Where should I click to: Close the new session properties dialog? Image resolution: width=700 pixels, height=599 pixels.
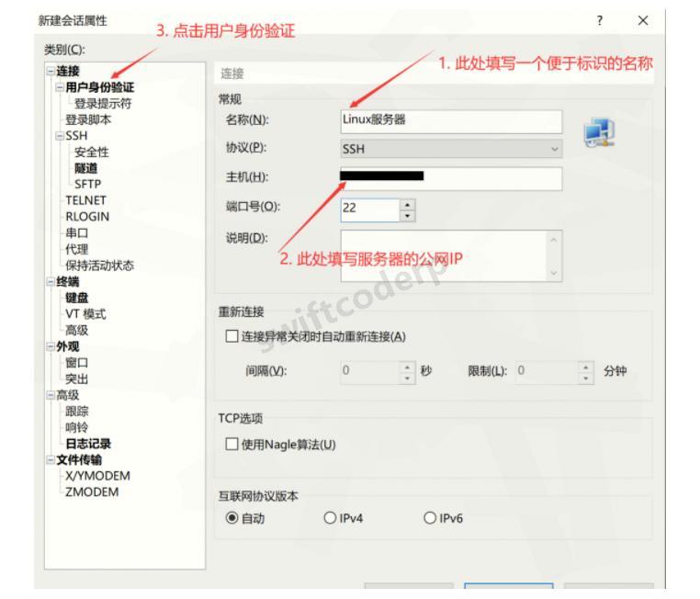pyautogui.click(x=643, y=20)
